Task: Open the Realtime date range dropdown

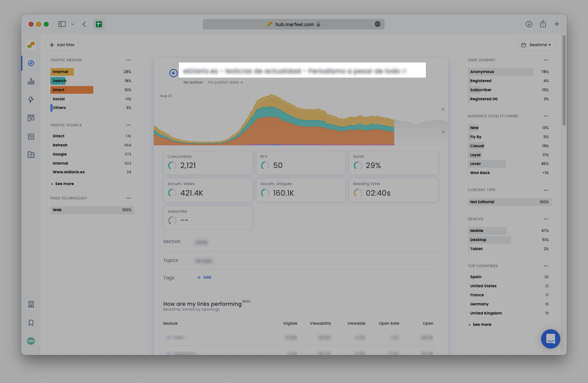Action: click(x=536, y=45)
